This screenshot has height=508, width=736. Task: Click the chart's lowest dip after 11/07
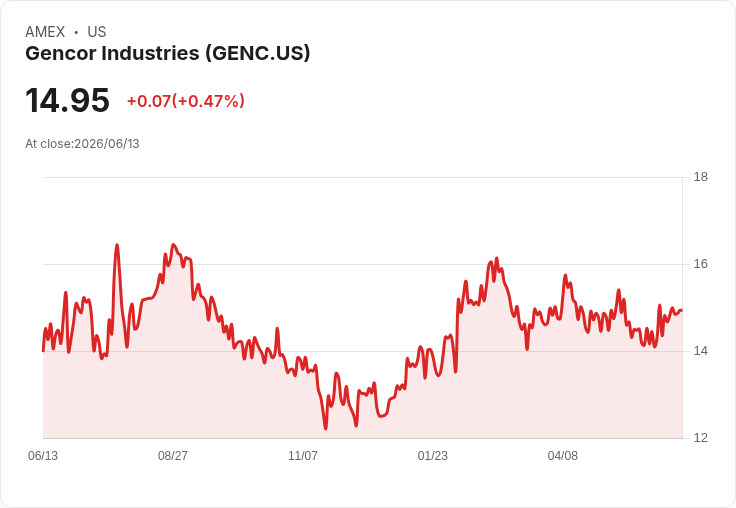pyautogui.click(x=325, y=428)
